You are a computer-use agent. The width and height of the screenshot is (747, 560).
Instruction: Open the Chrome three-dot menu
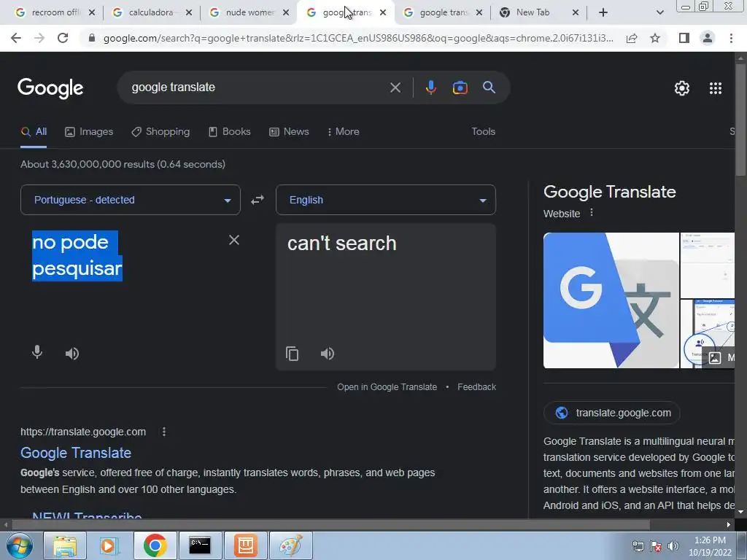pos(731,38)
